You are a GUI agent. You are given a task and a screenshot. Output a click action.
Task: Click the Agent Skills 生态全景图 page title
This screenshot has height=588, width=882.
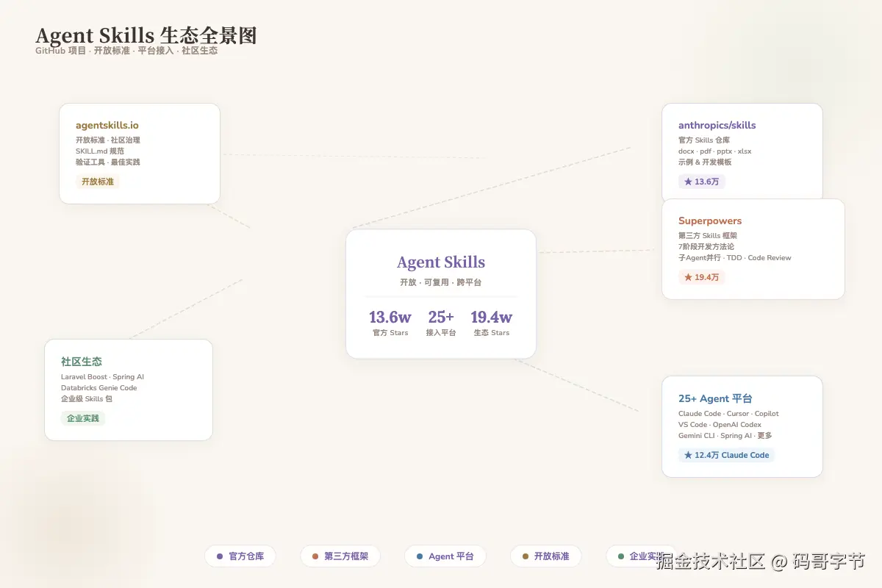(x=146, y=35)
